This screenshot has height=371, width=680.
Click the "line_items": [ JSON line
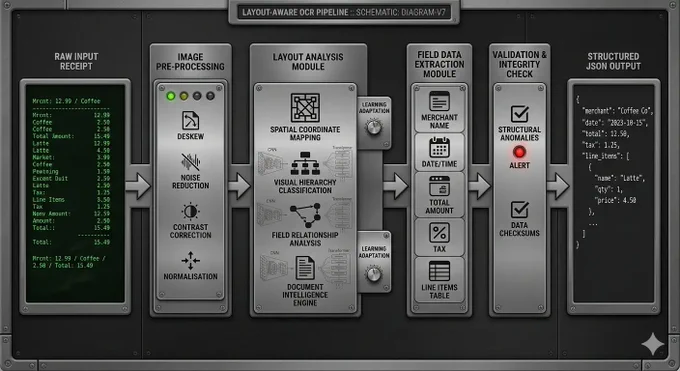tap(605, 156)
